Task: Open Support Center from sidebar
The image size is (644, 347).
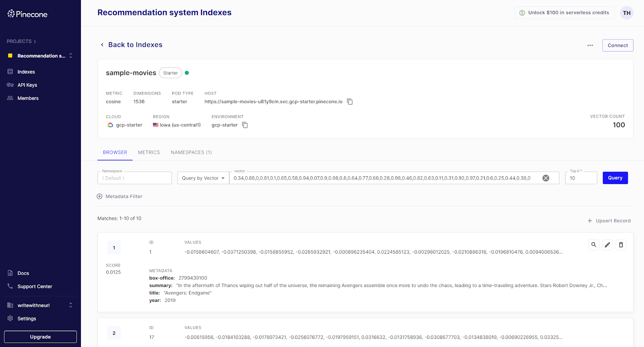Action: tap(35, 287)
